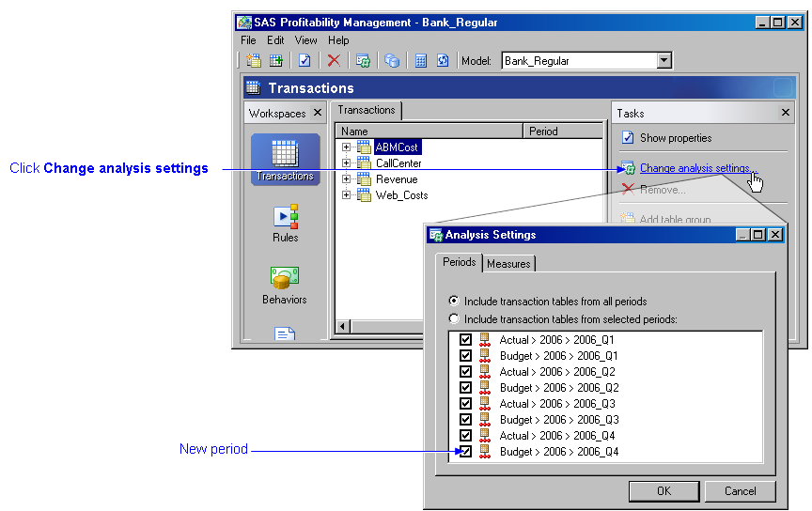Open the View menu

pyautogui.click(x=305, y=40)
